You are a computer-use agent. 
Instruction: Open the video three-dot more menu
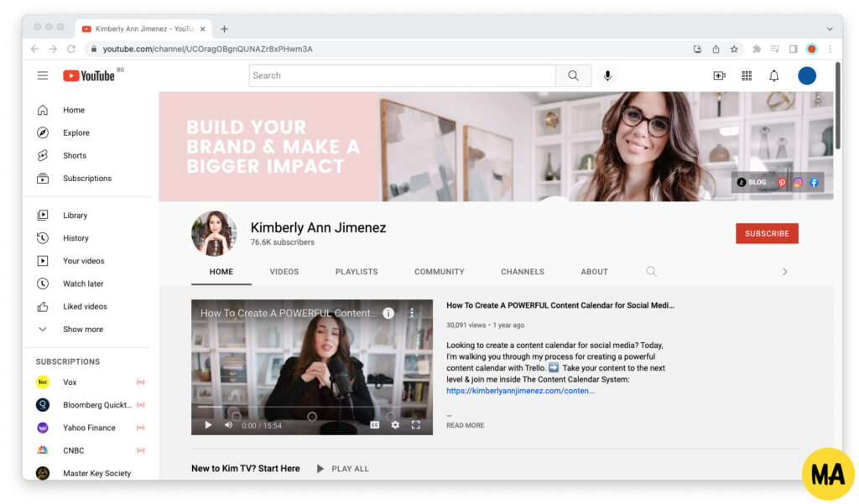pyautogui.click(x=412, y=313)
